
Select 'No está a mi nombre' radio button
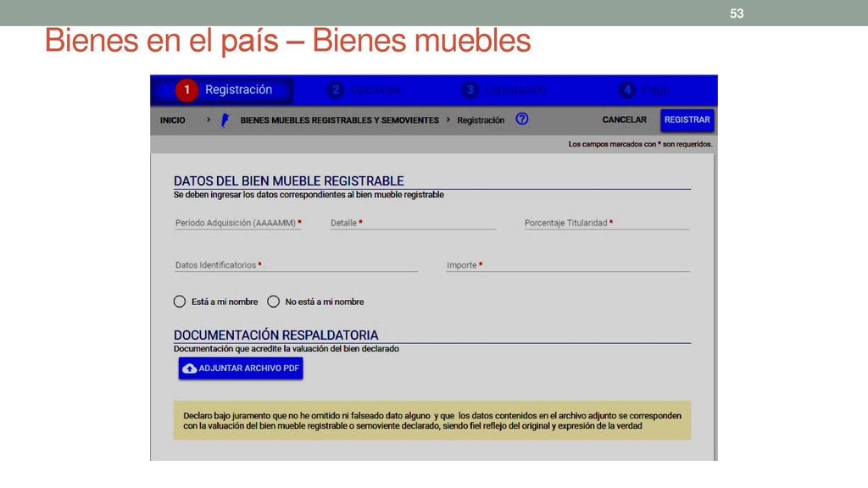tap(273, 302)
